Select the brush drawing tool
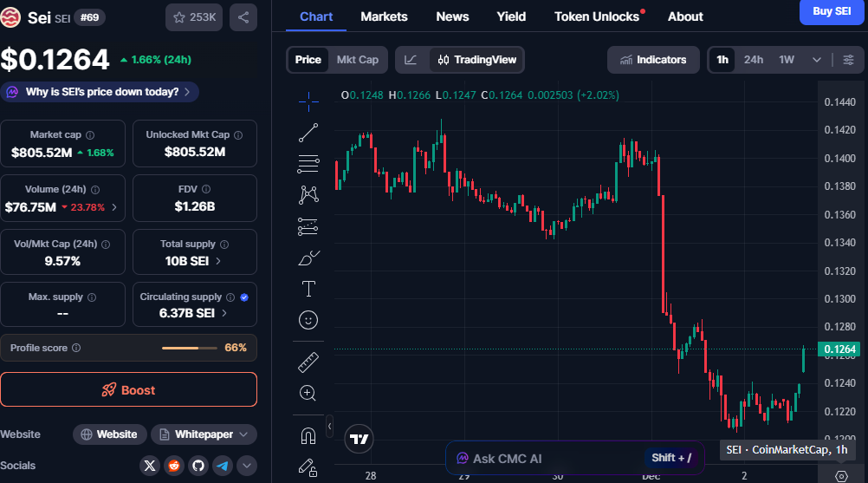868x483 pixels. pos(308,258)
